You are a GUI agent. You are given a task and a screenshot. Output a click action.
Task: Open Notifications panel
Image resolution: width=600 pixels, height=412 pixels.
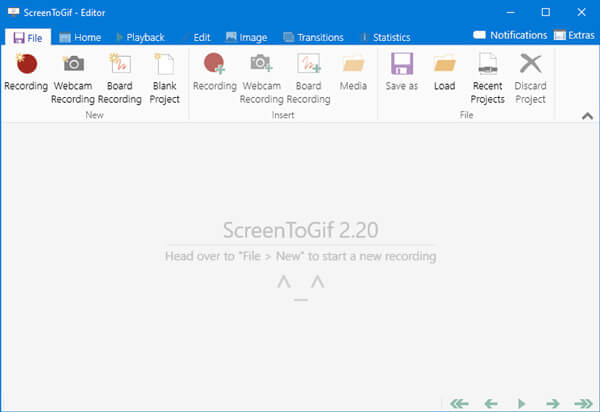pos(510,35)
